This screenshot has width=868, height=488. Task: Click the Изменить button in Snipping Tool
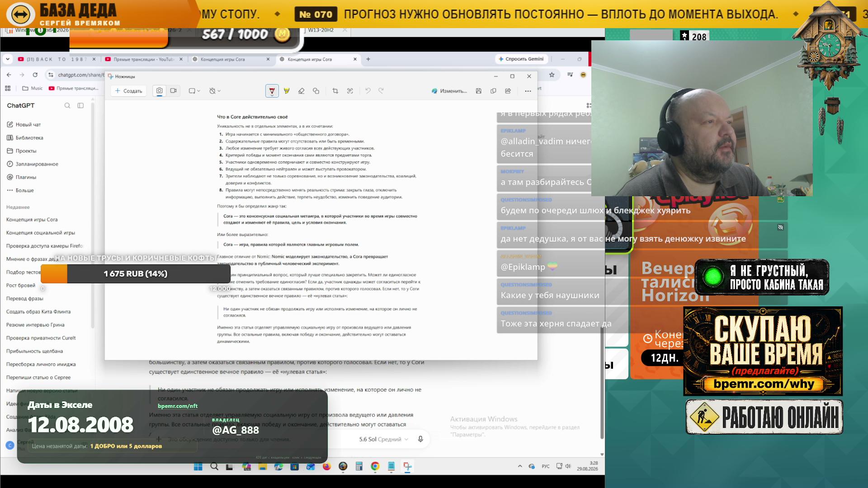point(449,91)
